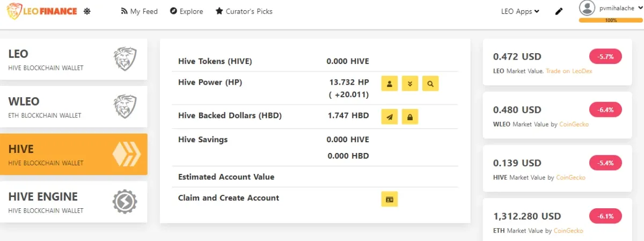This screenshot has height=241, width=644.
Task: Follow the Trade on LeoDex link
Action: point(569,71)
